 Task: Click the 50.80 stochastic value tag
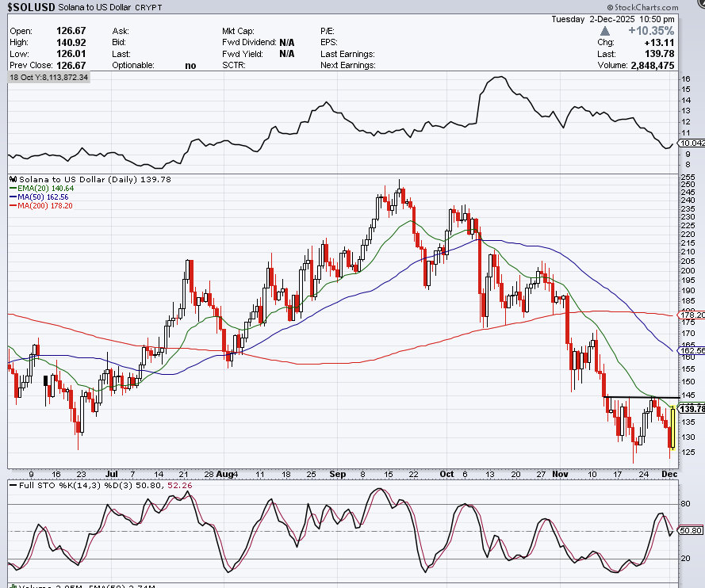[691, 530]
